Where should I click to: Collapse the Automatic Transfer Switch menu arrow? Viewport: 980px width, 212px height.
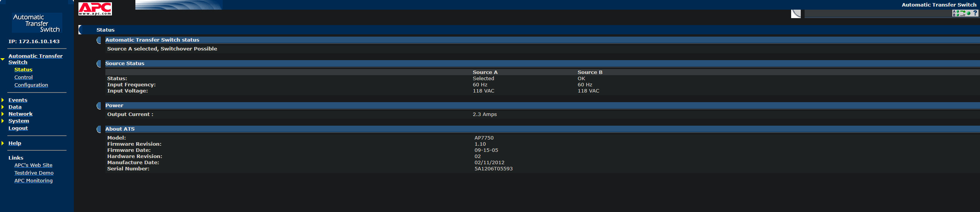coord(3,59)
